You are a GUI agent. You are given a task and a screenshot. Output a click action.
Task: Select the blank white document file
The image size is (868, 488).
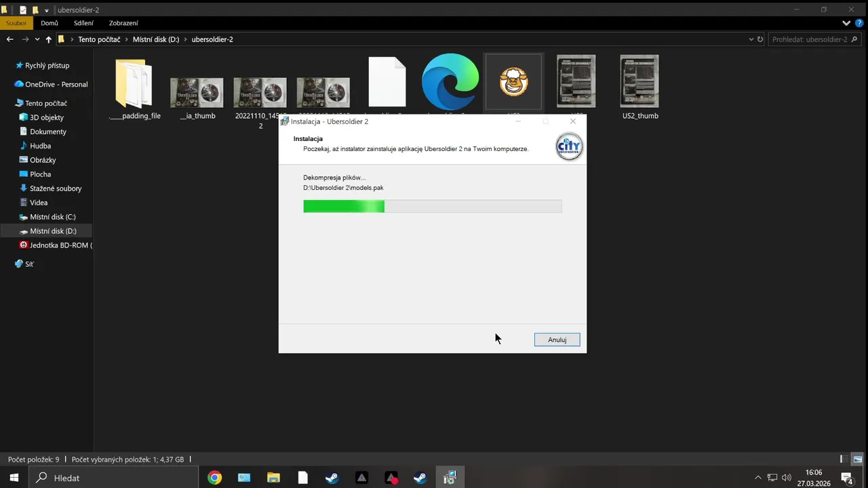click(387, 83)
